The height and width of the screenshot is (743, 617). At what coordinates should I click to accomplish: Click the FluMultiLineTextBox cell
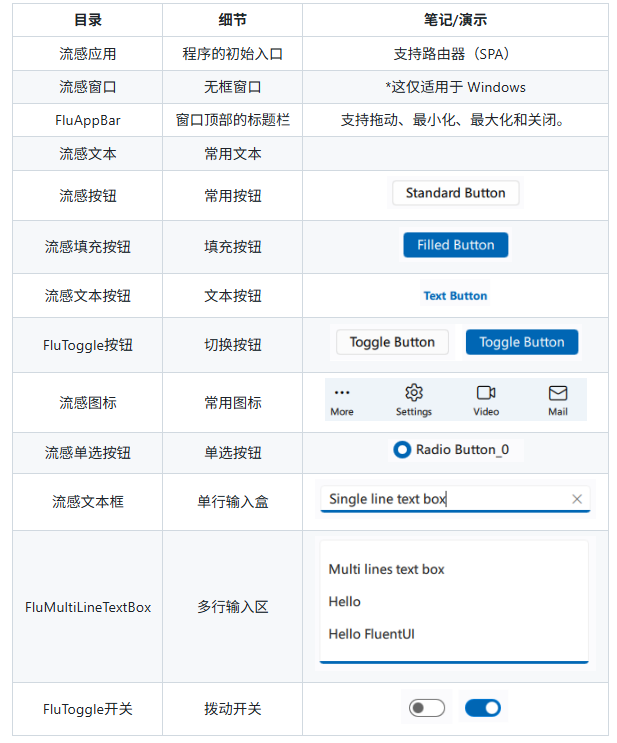pos(88,607)
